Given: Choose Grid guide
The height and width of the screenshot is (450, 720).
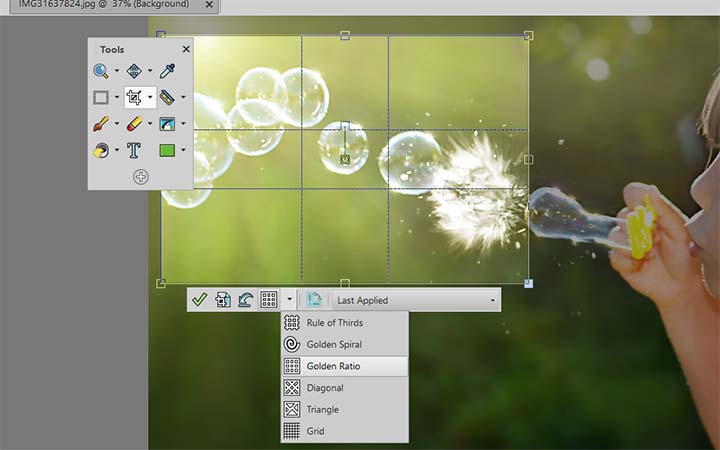Looking at the screenshot, I should (x=344, y=431).
